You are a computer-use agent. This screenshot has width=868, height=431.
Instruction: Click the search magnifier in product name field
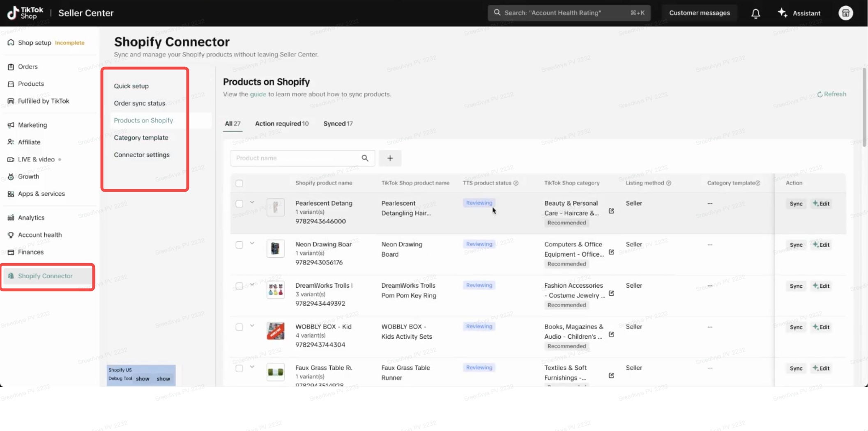(x=365, y=158)
